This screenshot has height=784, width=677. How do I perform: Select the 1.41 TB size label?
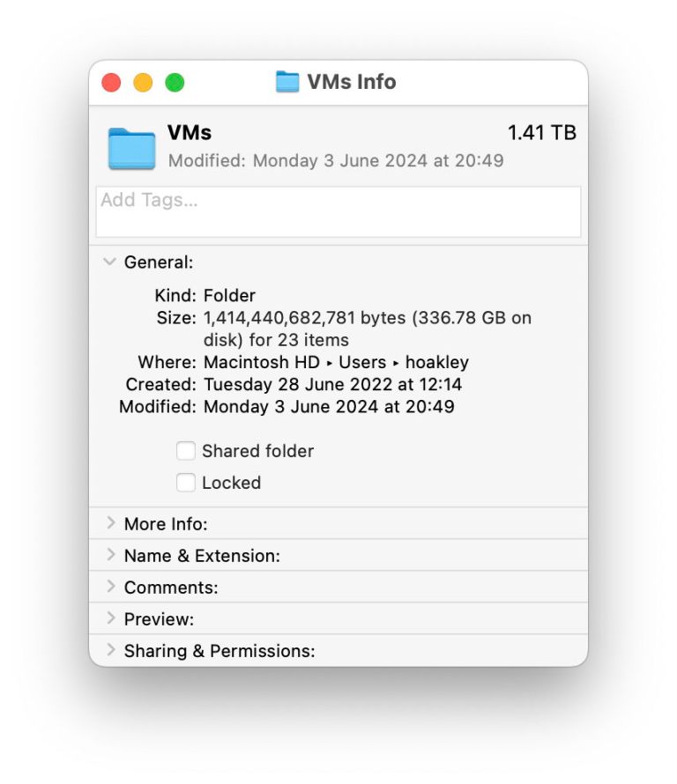[542, 132]
